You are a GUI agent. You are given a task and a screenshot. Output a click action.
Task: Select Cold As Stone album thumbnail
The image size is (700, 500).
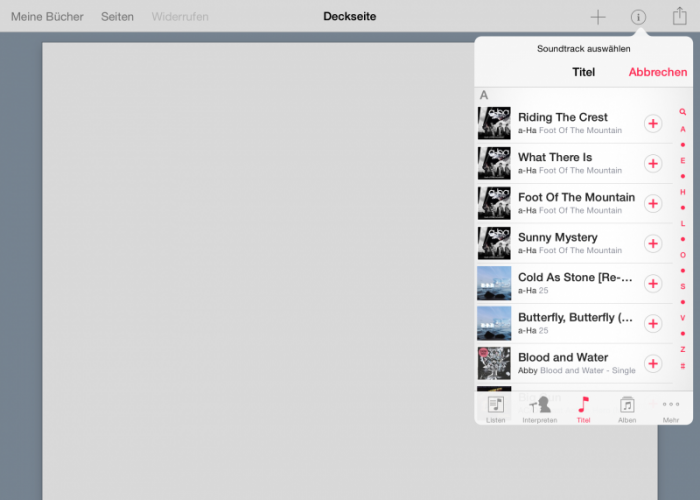(x=494, y=283)
